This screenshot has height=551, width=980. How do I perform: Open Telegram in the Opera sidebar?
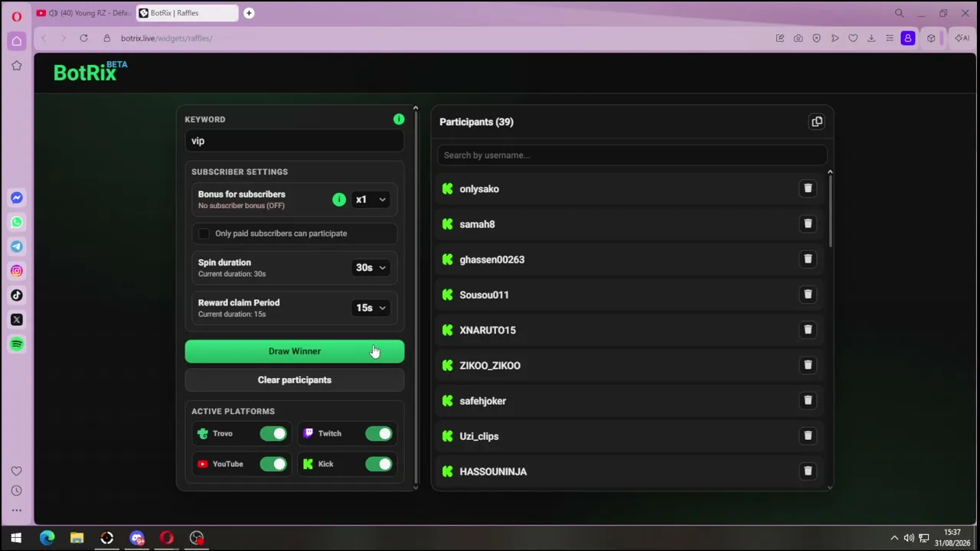[x=16, y=246]
